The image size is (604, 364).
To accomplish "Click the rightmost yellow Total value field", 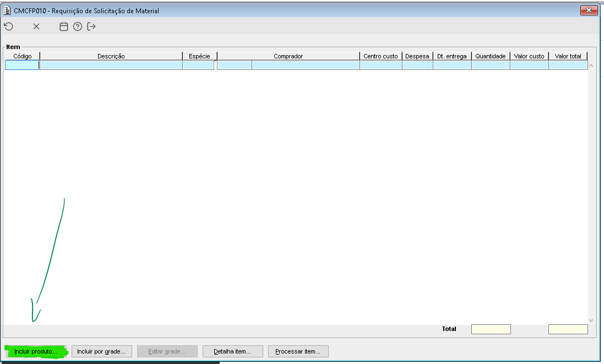I will pyautogui.click(x=568, y=329).
